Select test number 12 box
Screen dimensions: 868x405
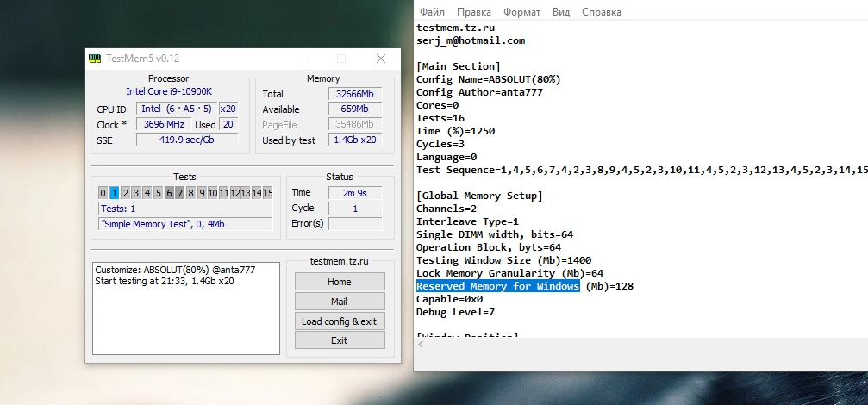coord(234,192)
